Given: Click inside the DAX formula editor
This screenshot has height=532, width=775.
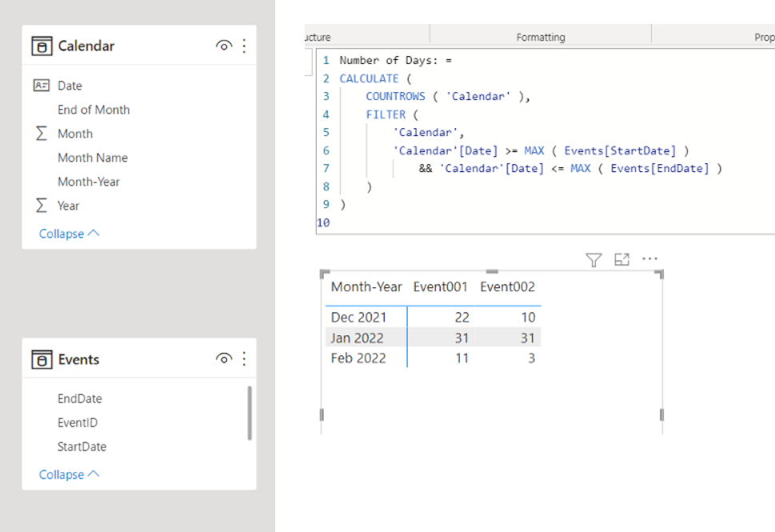Looking at the screenshot, I should pyautogui.click(x=545, y=141).
